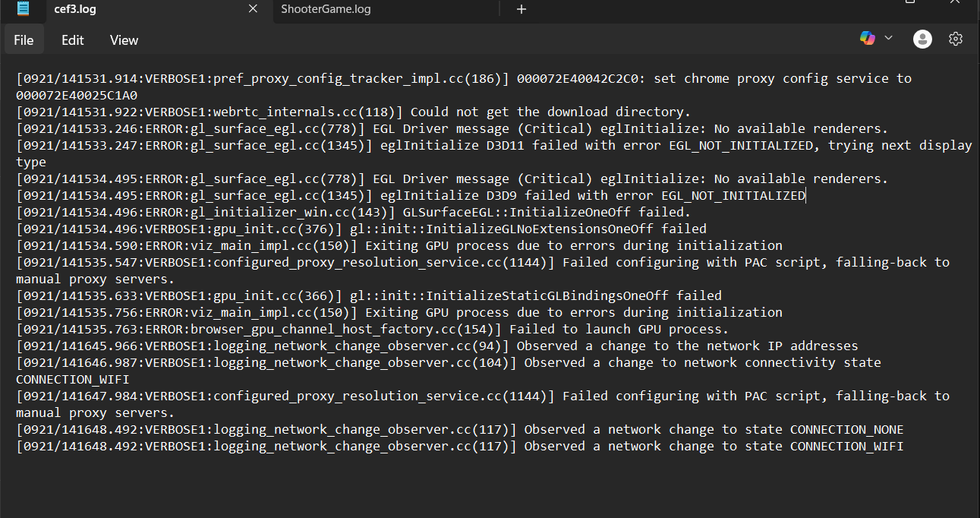Open the File menu
Image resolution: width=980 pixels, height=518 pixels.
(24, 40)
